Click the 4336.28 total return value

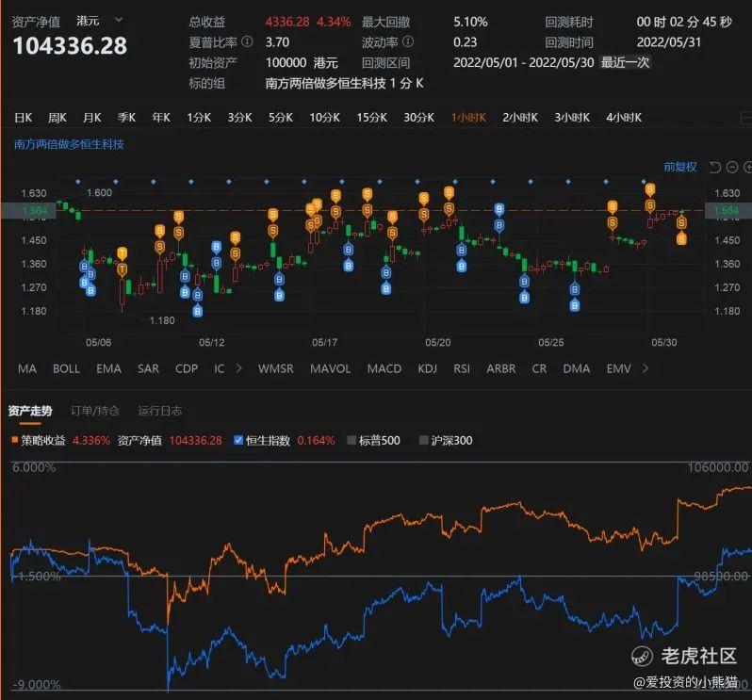click(287, 22)
